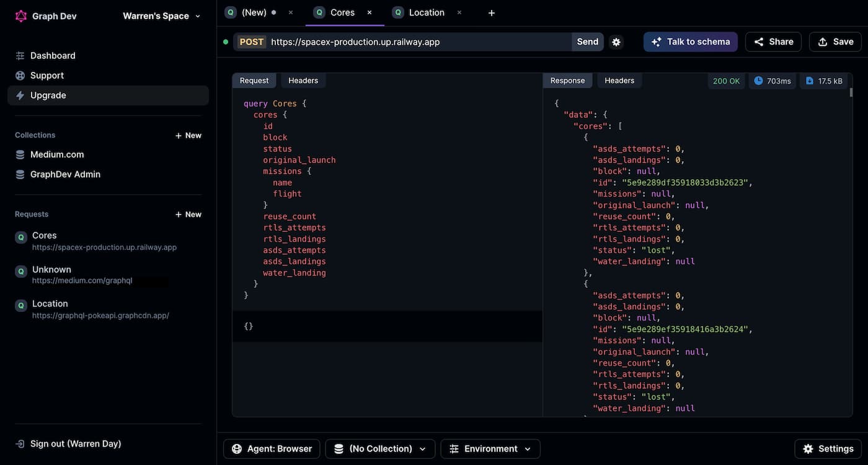Select the response Headers tab

(619, 81)
